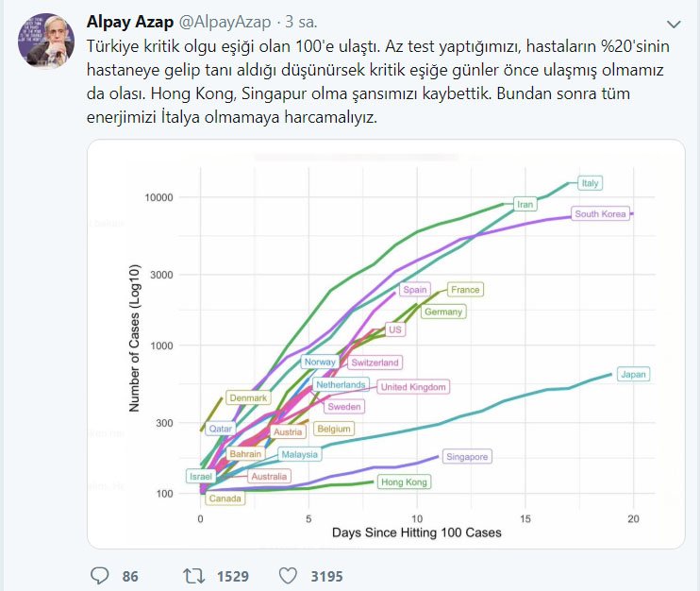The width and height of the screenshot is (700, 591).
Task: Expand the tweet options chevron menu
Action: tap(674, 23)
